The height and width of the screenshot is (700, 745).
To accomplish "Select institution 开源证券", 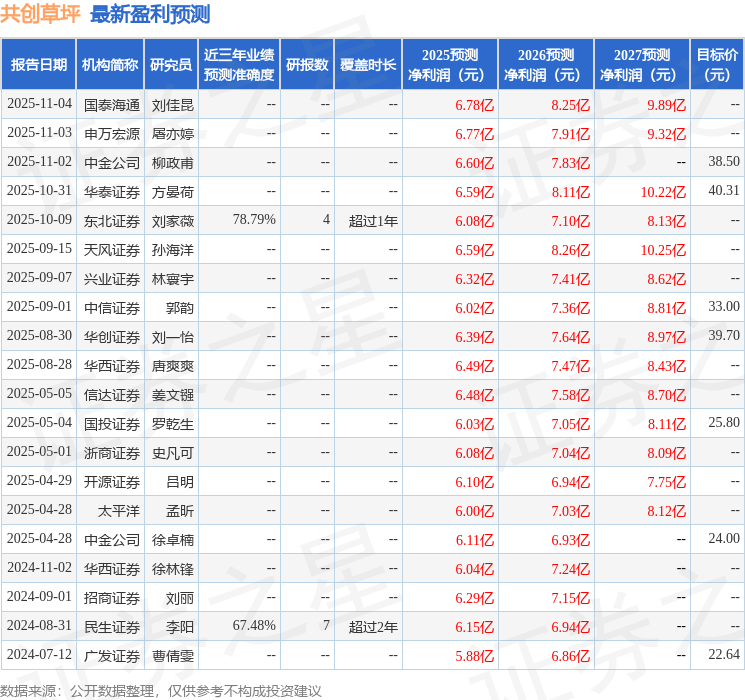I will click(112, 482).
